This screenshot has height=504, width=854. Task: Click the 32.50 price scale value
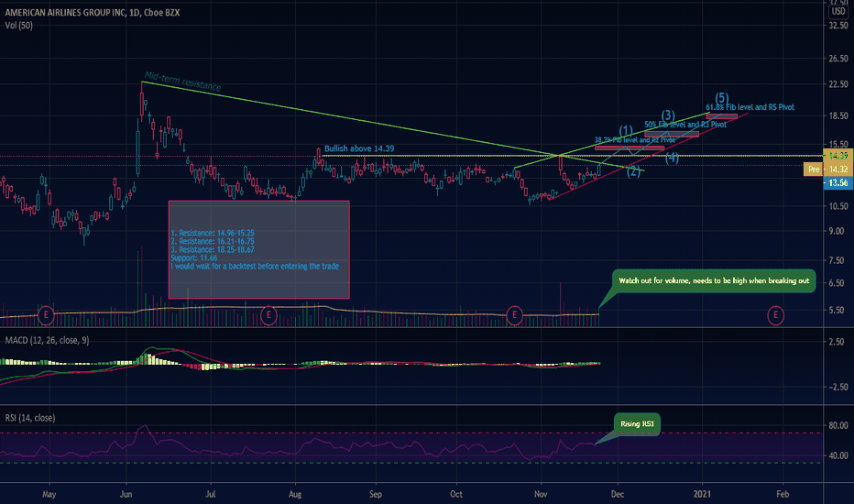click(838, 26)
